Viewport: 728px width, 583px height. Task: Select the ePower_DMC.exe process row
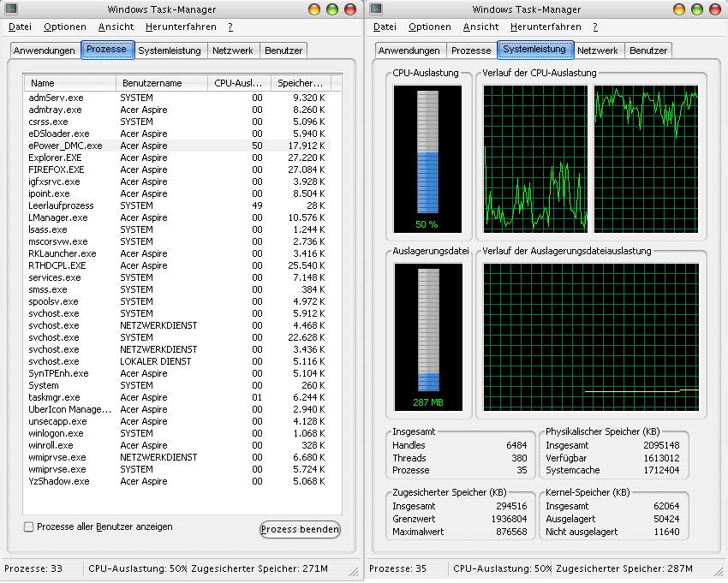(178, 146)
